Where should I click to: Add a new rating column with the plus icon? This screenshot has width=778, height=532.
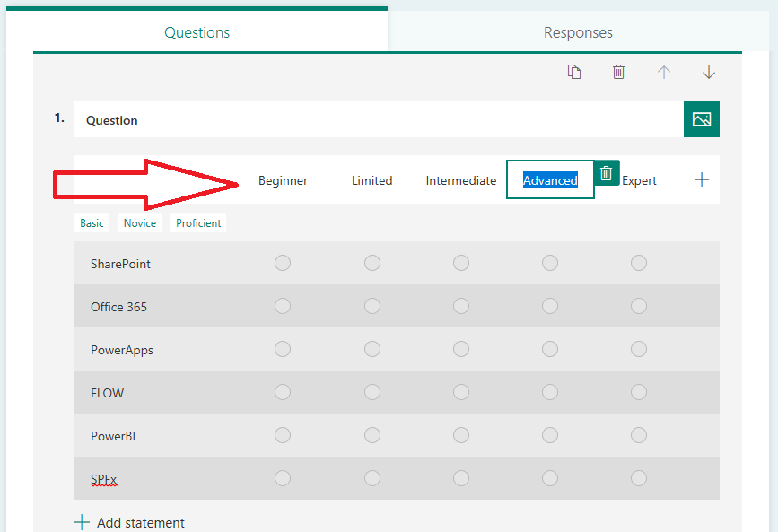[702, 179]
